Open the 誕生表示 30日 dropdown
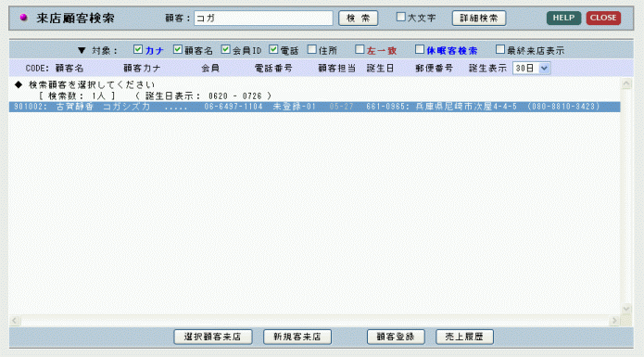The width and height of the screenshot is (644, 357). coord(531,69)
